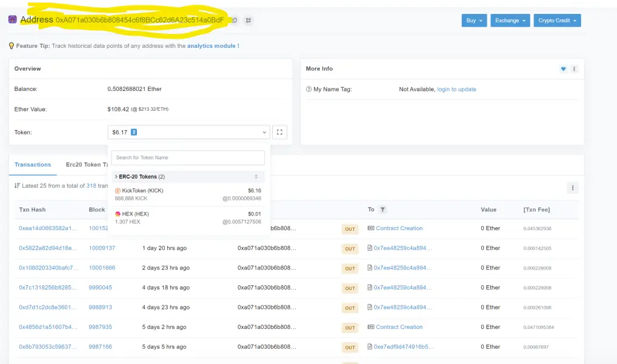Click contract icon on block 10009137 row
Viewport: 617px width, 364px height.
coord(370,248)
